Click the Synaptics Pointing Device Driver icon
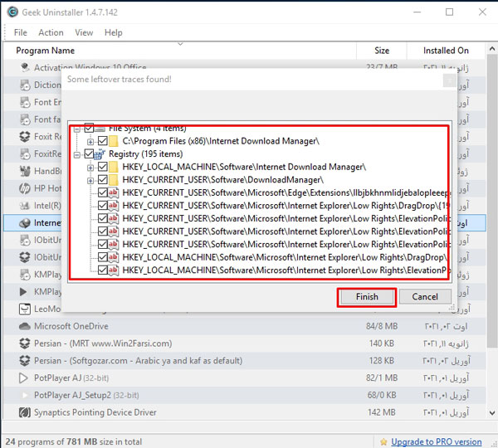The image size is (498, 448). (x=24, y=412)
